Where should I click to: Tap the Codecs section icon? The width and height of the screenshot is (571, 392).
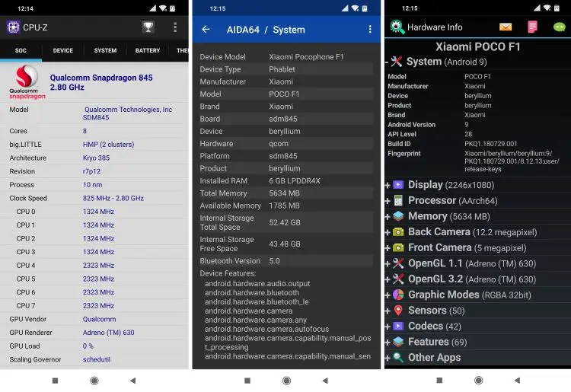point(398,326)
